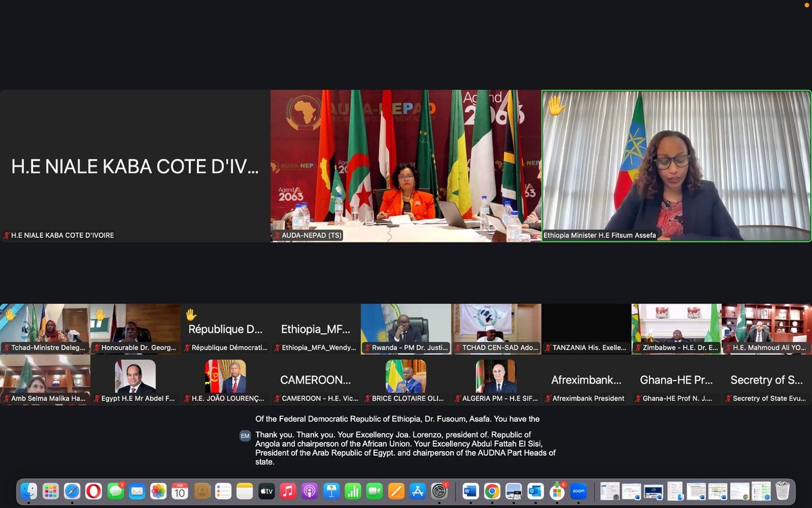Open Keynote in the Dock

[x=332, y=491]
